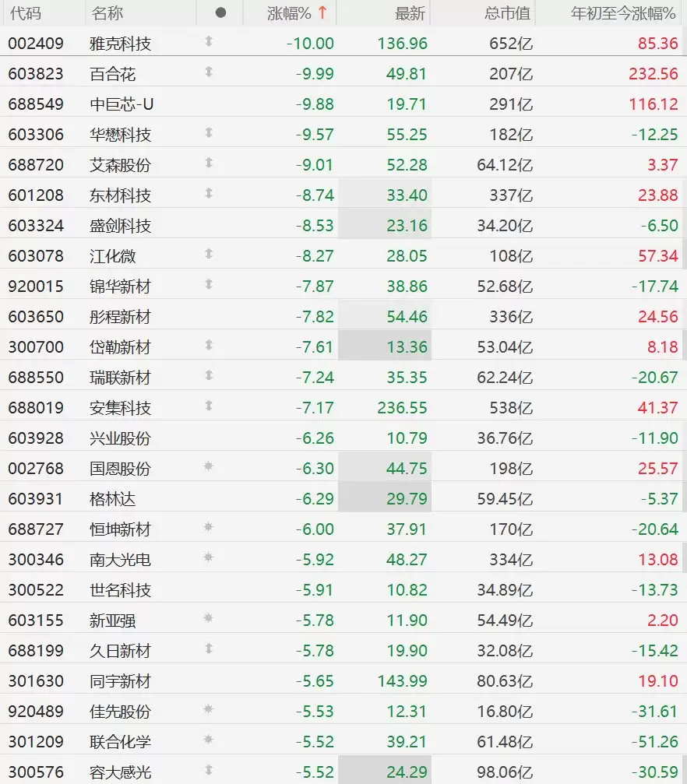The width and height of the screenshot is (687, 784).
Task: Click the 3.37 year-to-date cell
Action: [x=663, y=165]
